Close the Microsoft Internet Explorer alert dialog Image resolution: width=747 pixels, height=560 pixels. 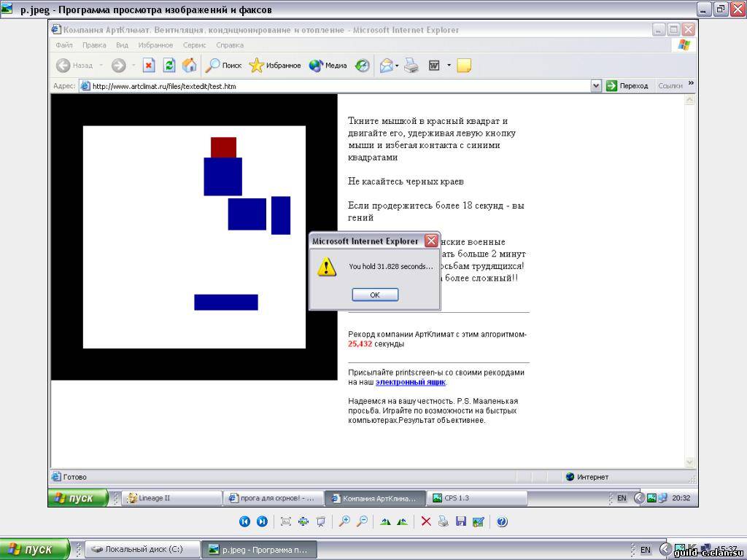(x=431, y=241)
